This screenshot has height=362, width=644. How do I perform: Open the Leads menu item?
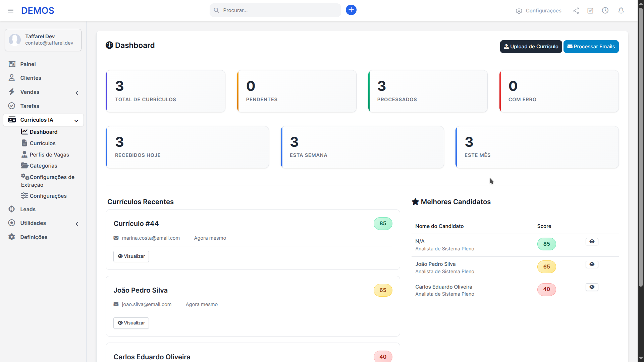click(x=28, y=209)
